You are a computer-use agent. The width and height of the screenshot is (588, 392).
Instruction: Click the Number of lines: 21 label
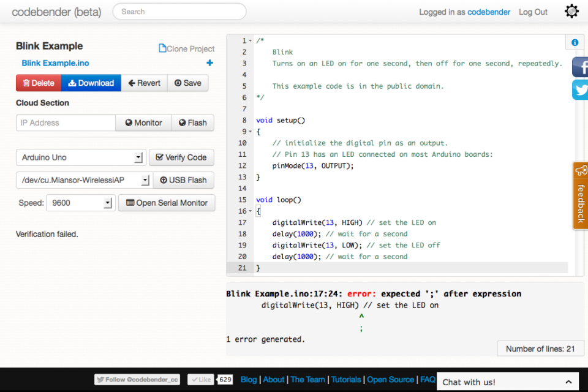click(x=540, y=349)
